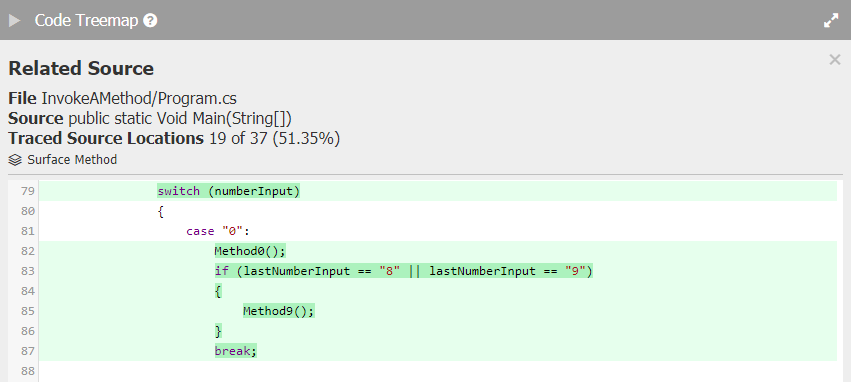Click the Surface Method layers icon
Viewport: 851px width, 382px height.
point(16,160)
